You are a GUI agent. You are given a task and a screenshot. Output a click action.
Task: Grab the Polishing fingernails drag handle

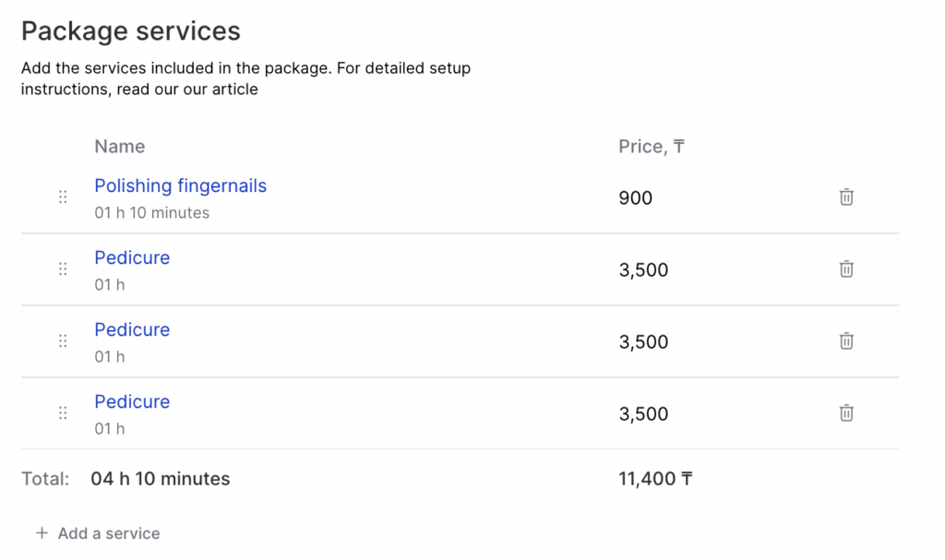[x=63, y=197]
